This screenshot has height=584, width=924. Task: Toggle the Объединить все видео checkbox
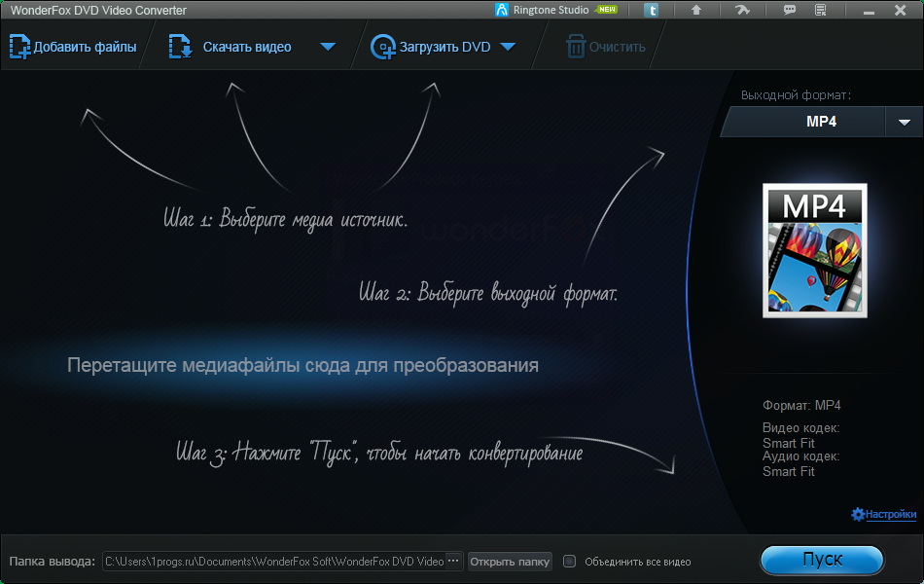coord(569,561)
